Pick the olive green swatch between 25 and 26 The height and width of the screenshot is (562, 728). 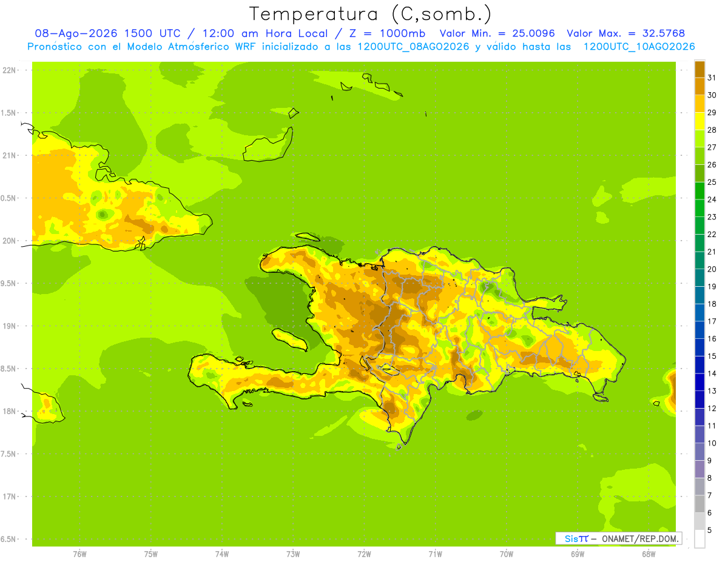[x=699, y=173]
